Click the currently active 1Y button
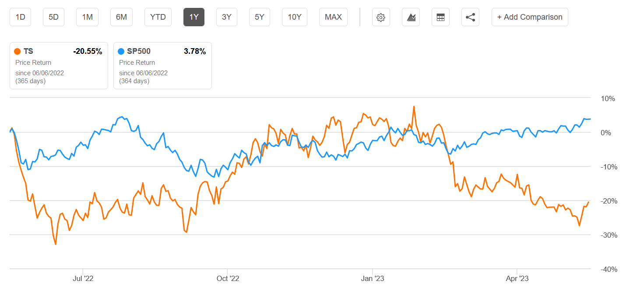This screenshot has width=644, height=295. tap(194, 17)
